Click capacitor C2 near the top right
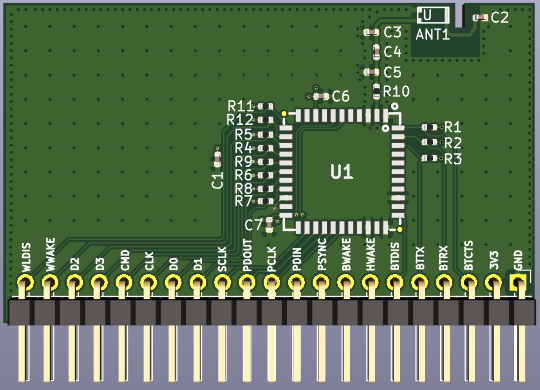Image resolution: width=540 pixels, height=390 pixels. pos(480,17)
